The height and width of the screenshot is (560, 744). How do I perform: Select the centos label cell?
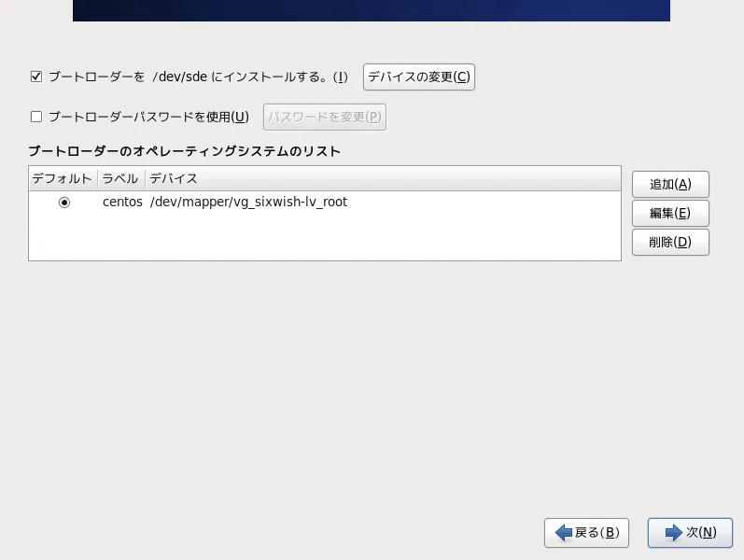coord(122,203)
